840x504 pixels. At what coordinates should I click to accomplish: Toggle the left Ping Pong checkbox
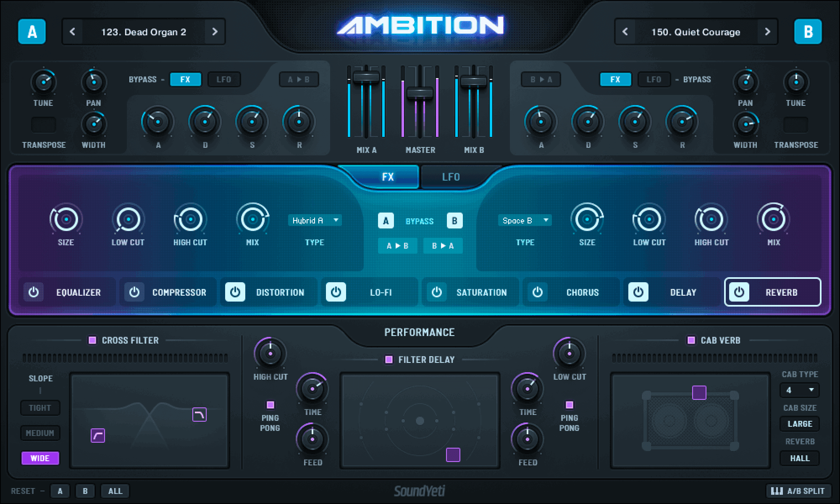[x=270, y=405]
